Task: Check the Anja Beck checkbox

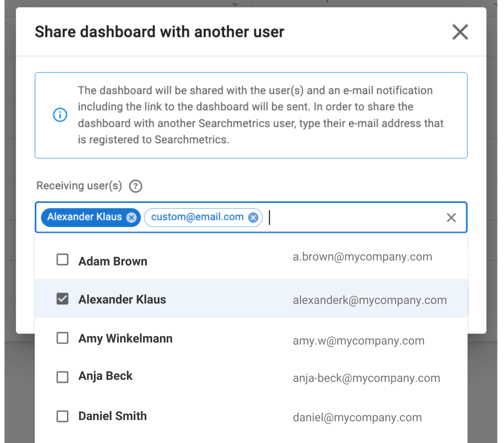Action: 62,377
